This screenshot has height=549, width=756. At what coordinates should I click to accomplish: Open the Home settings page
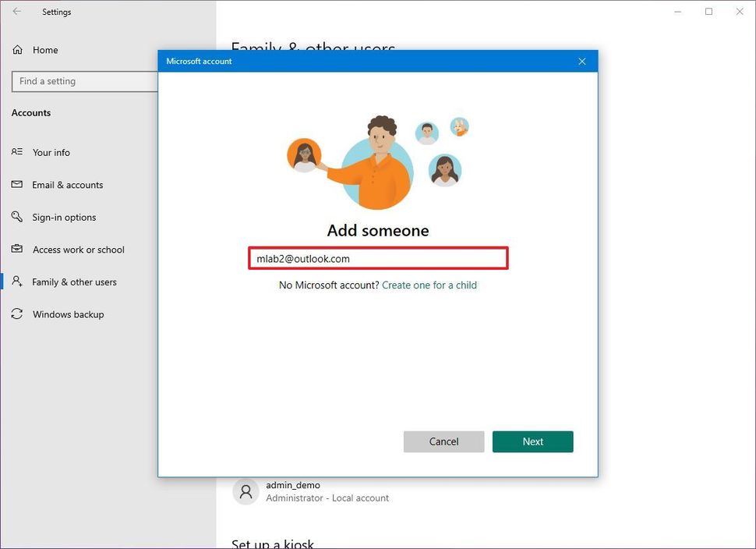(45, 50)
